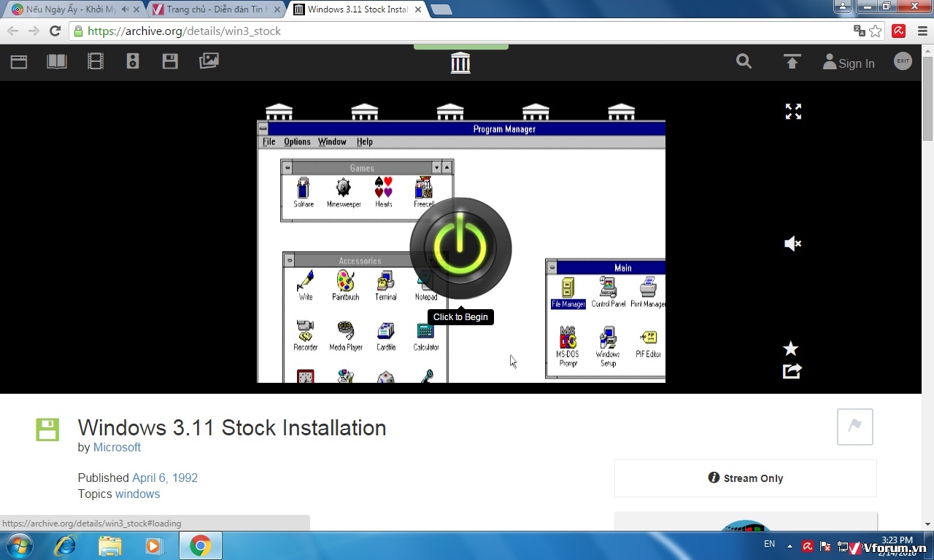Image resolution: width=934 pixels, height=560 pixels.
Task: Open the Write accessory icon
Action: pos(306,285)
